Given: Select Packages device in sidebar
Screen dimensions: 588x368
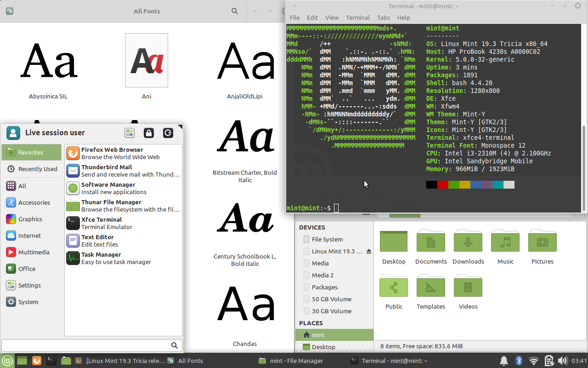Looking at the screenshot, I should click(334, 287).
